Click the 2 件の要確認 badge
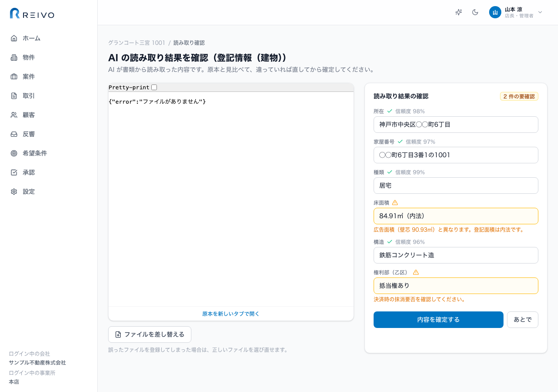This screenshot has width=558, height=392. (519, 96)
